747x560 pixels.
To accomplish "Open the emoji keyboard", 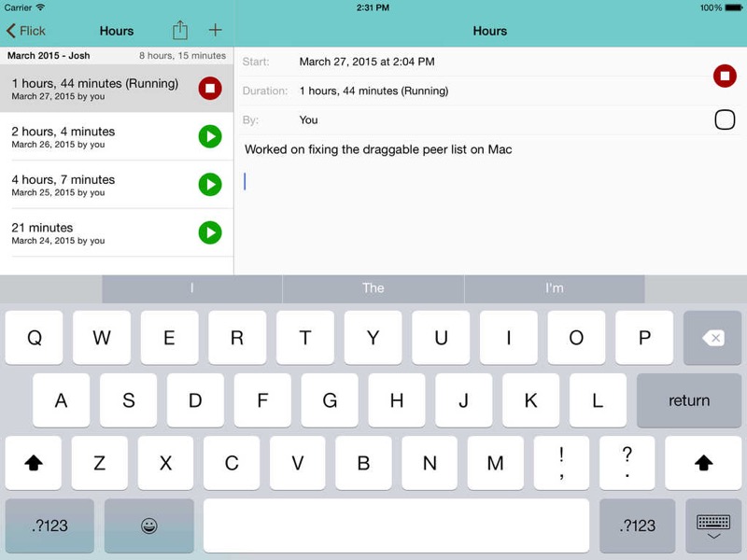I will [148, 525].
